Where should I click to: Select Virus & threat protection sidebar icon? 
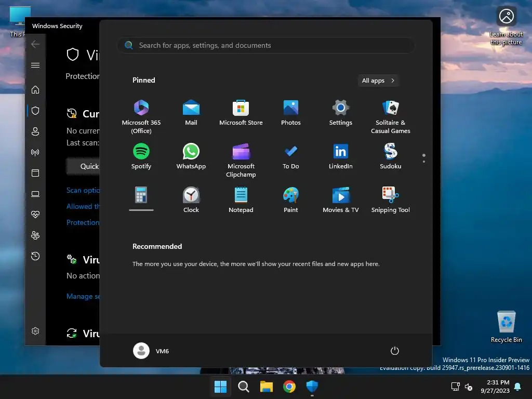[x=35, y=111]
